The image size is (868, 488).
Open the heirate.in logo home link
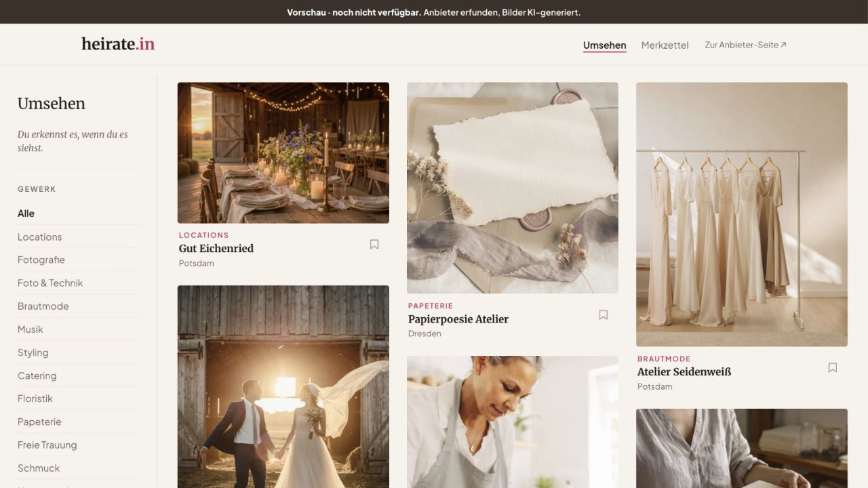[118, 44]
